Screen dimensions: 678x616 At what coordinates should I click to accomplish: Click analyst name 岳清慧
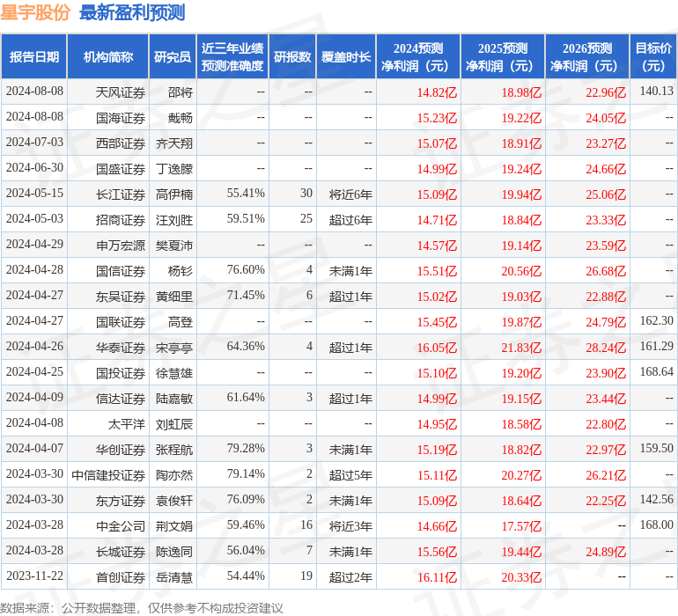pos(173,577)
